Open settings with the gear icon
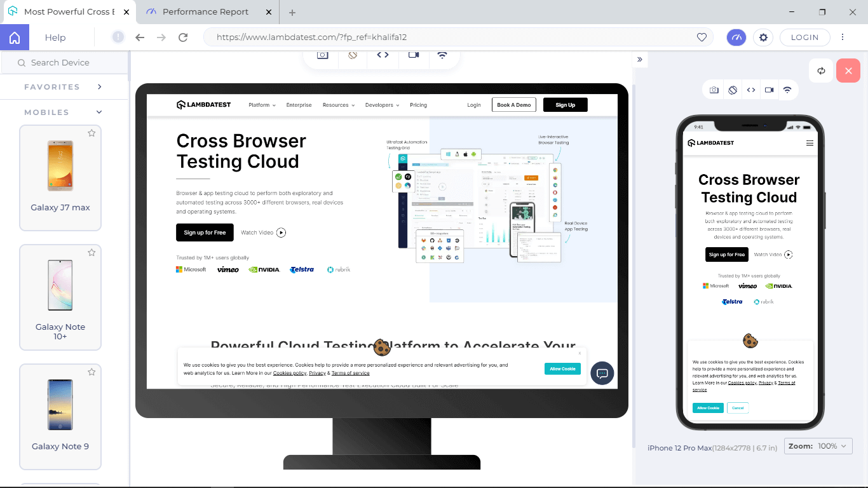The image size is (868, 488). pyautogui.click(x=763, y=37)
